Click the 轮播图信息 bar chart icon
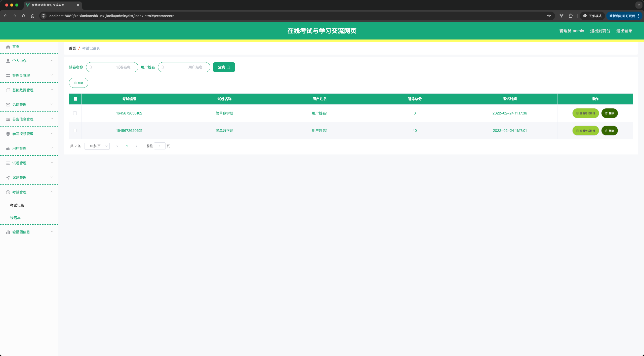The image size is (644, 356). click(x=8, y=232)
